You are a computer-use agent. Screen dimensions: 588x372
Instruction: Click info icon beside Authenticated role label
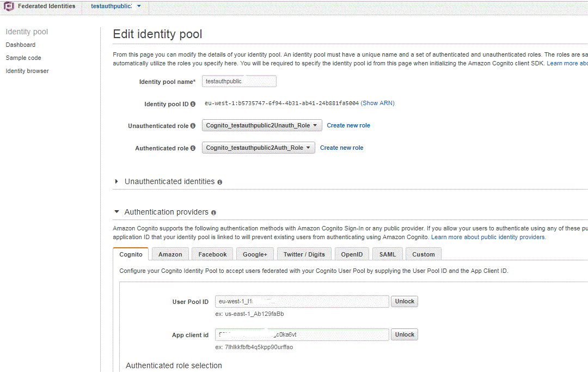[193, 148]
